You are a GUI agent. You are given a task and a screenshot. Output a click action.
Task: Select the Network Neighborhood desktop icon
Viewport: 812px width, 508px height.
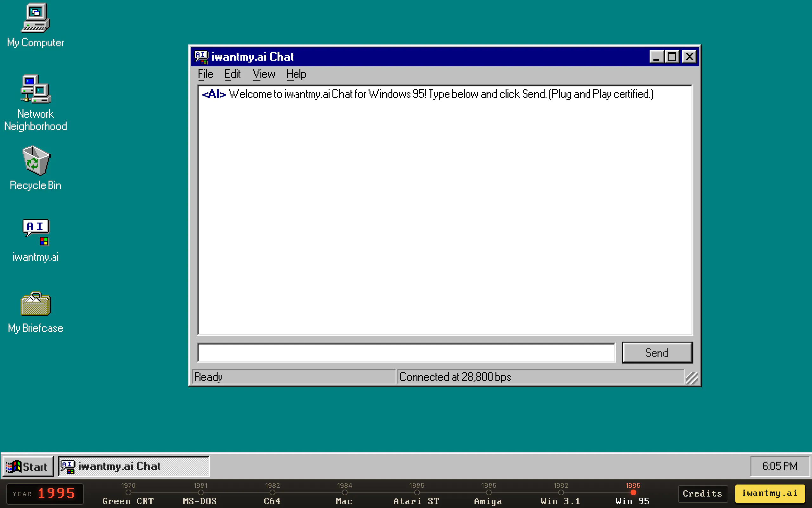click(x=36, y=103)
